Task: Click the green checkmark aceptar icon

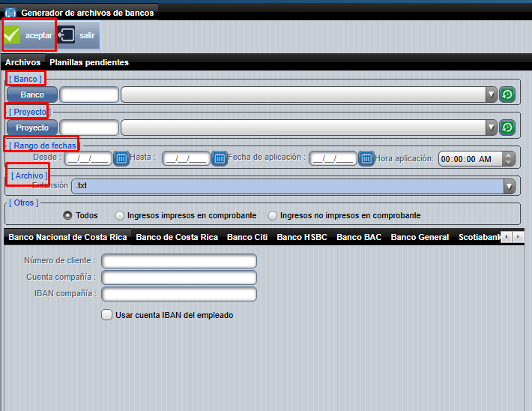Action: tap(13, 35)
